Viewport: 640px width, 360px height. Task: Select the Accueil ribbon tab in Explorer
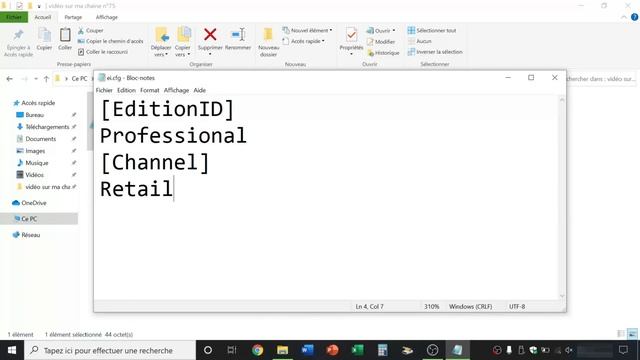42,17
